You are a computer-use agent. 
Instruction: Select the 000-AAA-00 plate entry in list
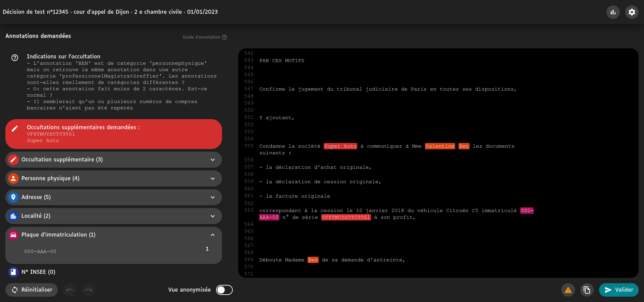[x=40, y=252]
